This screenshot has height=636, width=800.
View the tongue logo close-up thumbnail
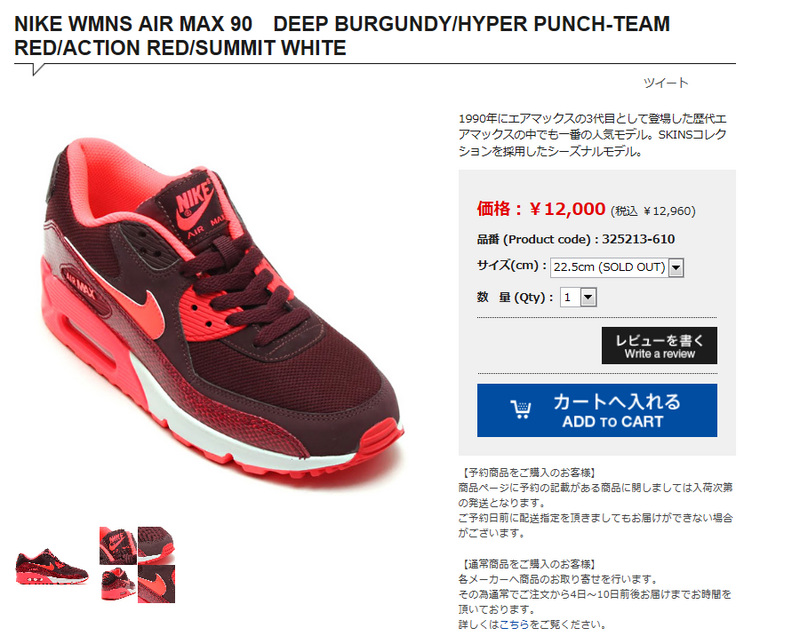click(x=117, y=546)
